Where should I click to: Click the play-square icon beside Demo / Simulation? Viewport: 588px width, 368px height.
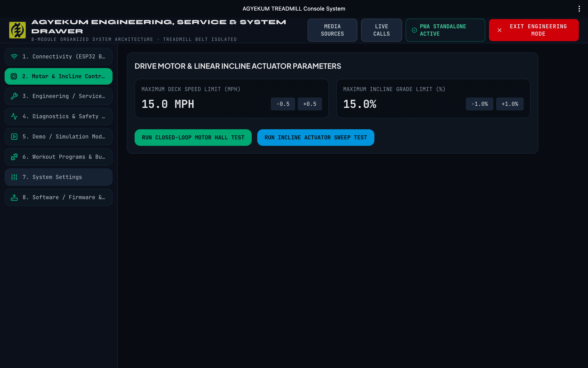coord(14,137)
